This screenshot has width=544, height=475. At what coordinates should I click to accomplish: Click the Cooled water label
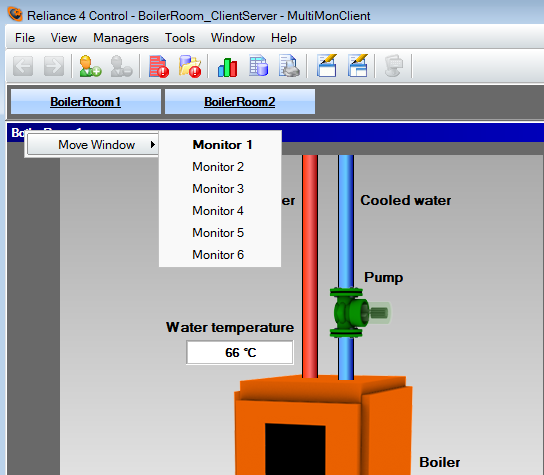click(406, 200)
